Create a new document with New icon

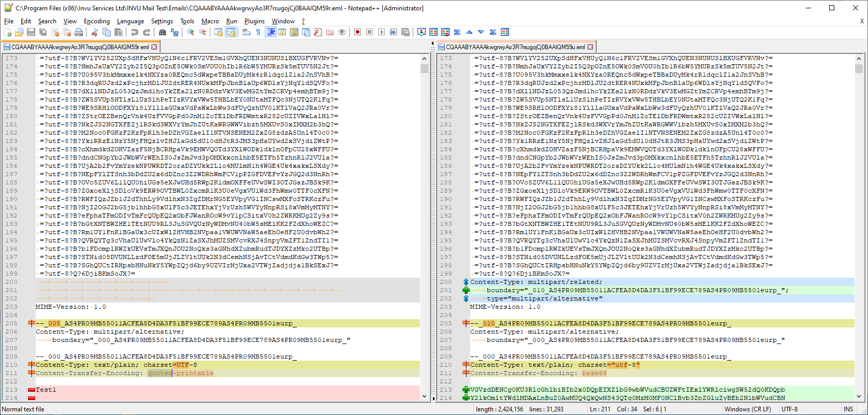[7, 32]
